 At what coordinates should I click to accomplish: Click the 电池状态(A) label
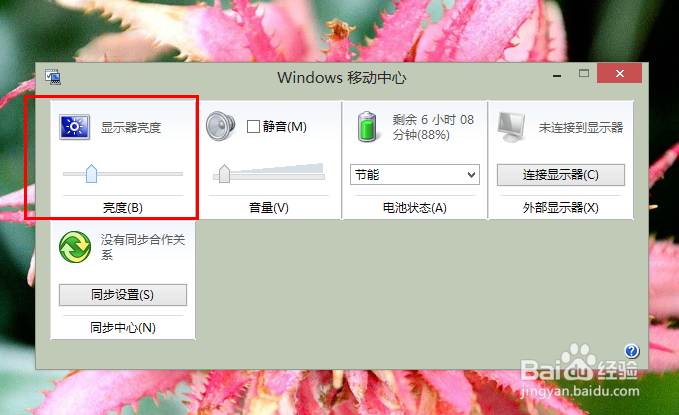point(414,208)
